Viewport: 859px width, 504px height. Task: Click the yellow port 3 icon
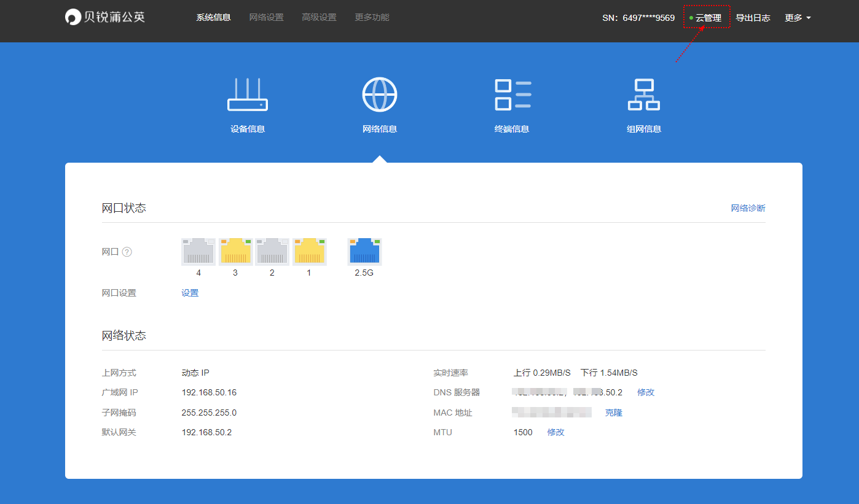click(235, 252)
